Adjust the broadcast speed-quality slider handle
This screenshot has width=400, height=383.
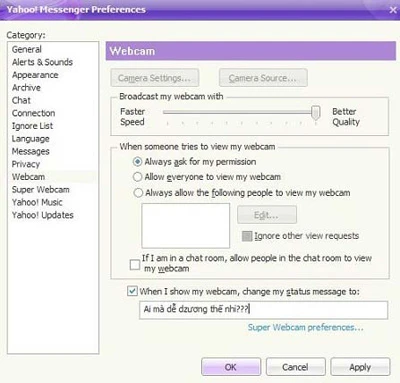315,113
